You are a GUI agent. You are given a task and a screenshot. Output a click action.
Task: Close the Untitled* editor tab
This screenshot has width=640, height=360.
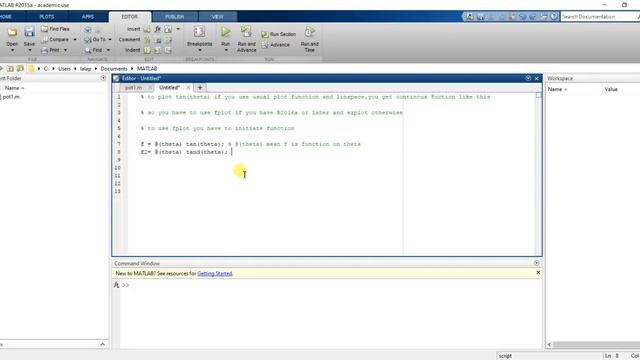point(188,88)
